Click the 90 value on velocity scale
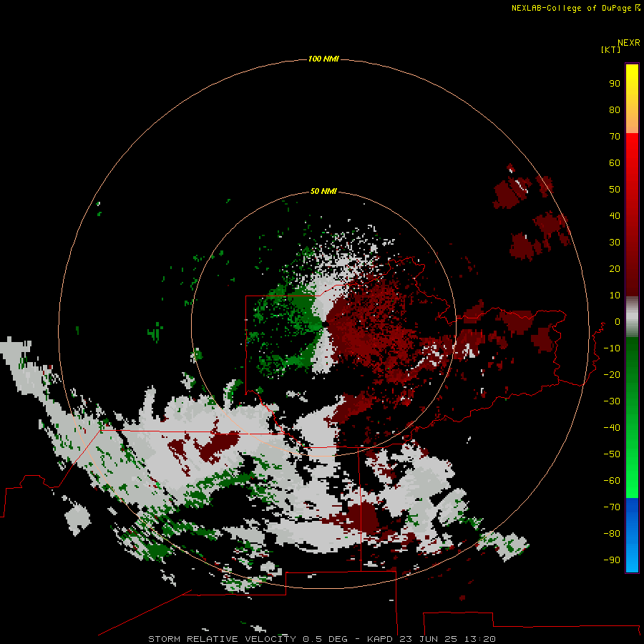This screenshot has height=644, width=644. click(615, 84)
